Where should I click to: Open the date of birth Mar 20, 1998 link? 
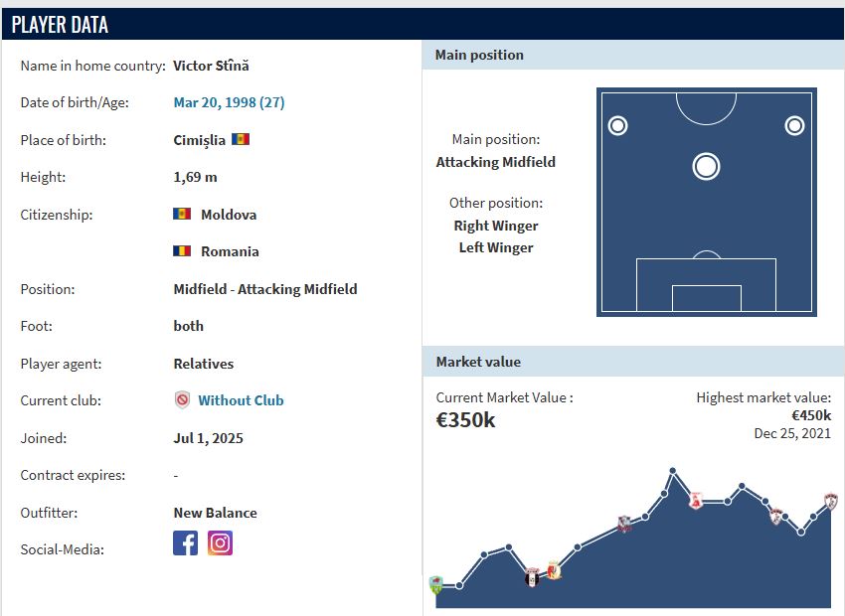click(x=229, y=102)
